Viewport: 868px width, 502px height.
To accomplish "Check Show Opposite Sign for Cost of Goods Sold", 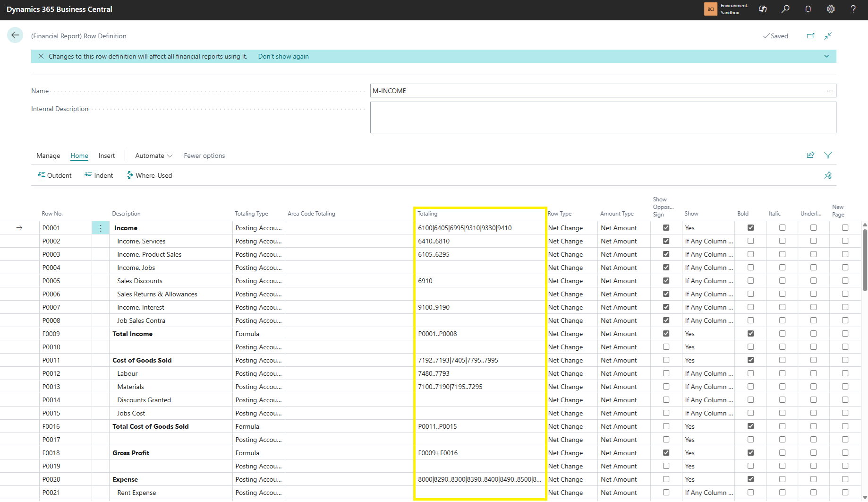I will [666, 360].
